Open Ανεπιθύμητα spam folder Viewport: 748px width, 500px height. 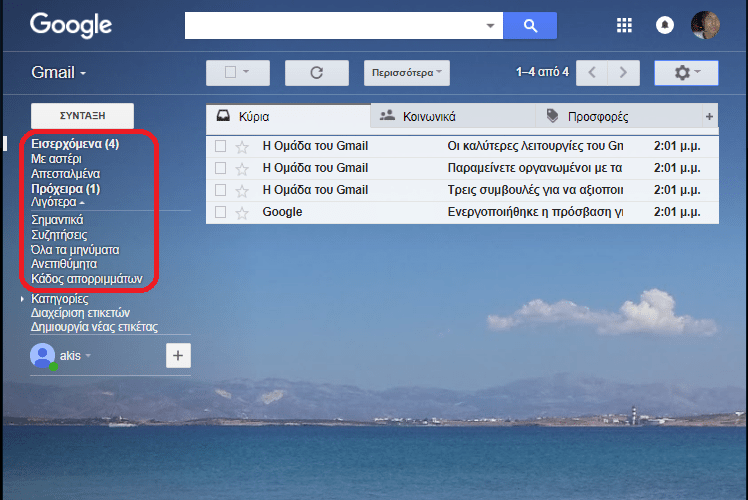click(x=64, y=264)
